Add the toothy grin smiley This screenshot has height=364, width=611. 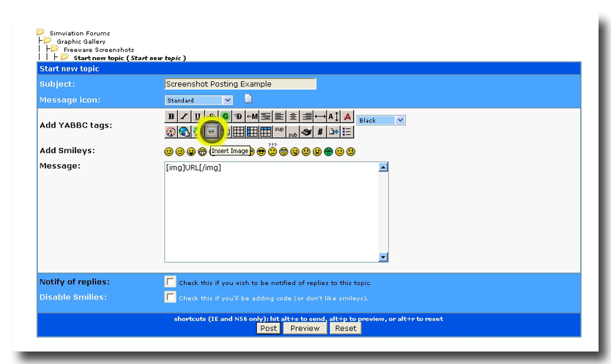coord(202,152)
